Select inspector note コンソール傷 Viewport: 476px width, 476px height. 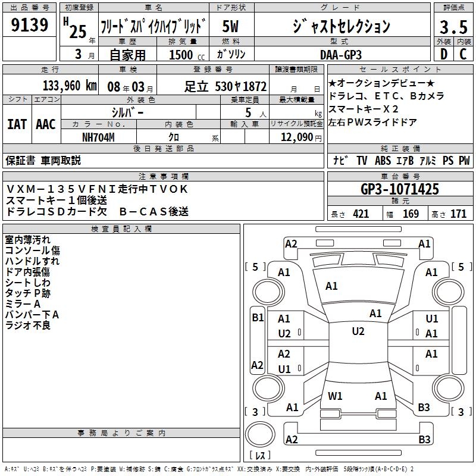click(33, 250)
